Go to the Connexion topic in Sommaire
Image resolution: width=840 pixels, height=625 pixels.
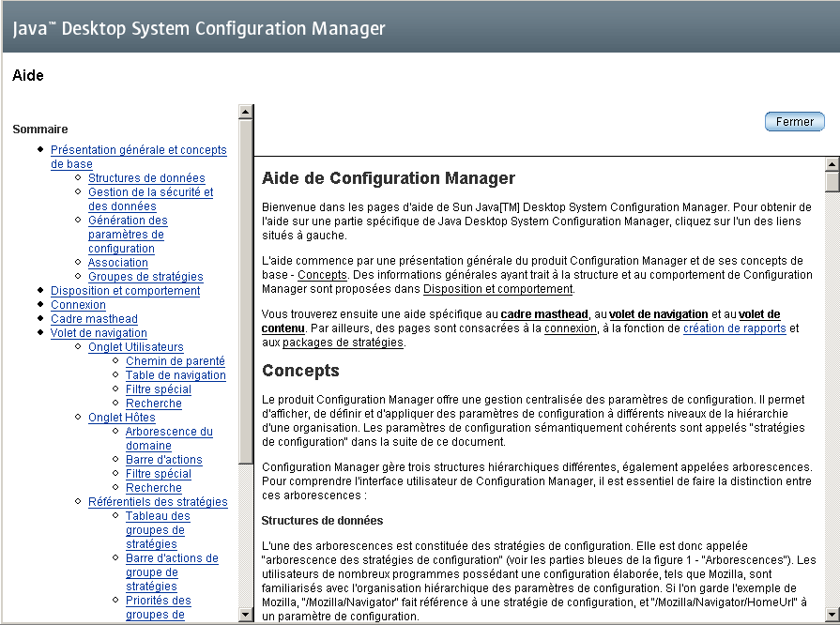point(78,305)
